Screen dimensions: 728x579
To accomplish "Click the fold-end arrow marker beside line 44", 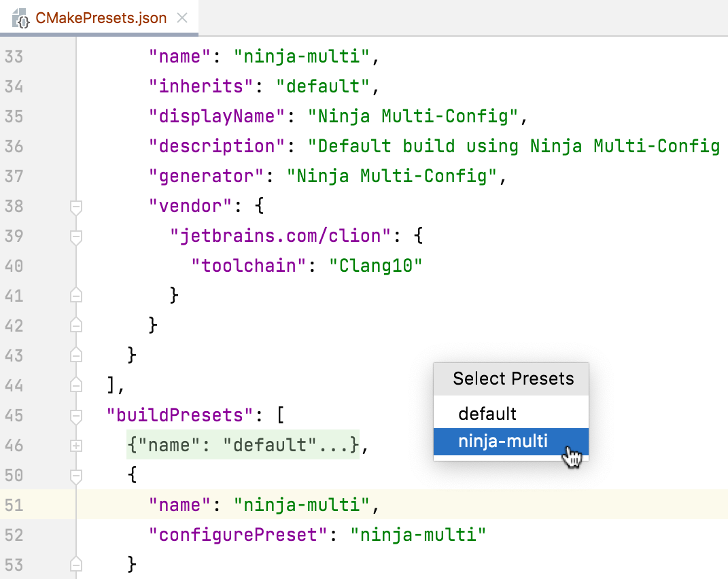I will 75,385.
